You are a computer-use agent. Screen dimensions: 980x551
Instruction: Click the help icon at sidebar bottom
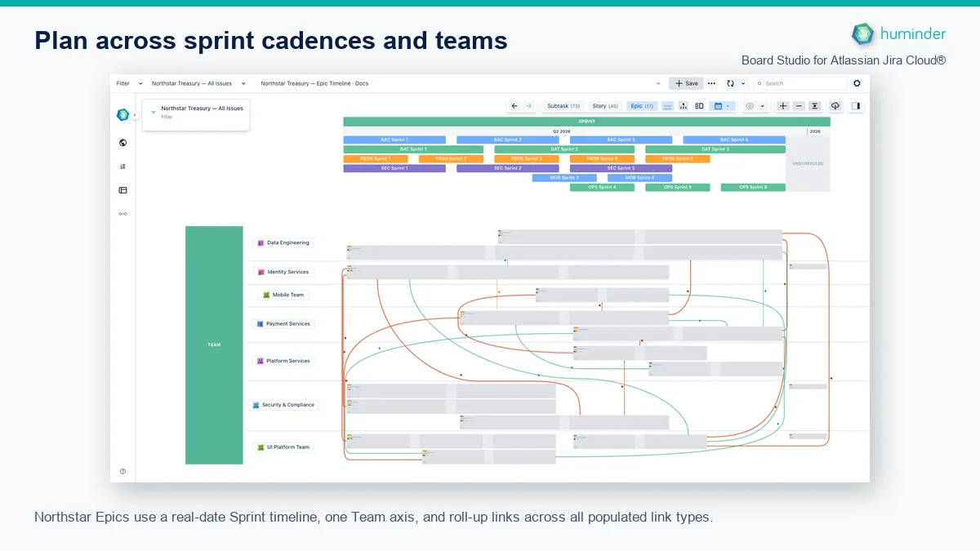122,471
